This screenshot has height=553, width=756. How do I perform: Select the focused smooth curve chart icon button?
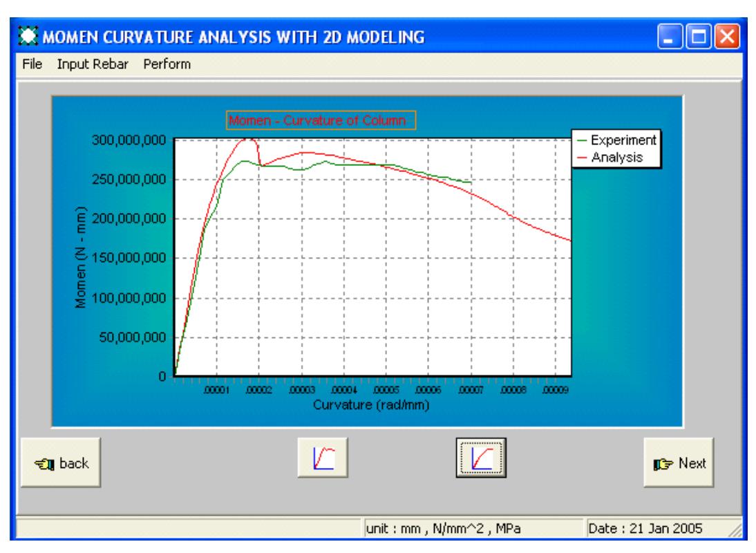[x=481, y=458]
